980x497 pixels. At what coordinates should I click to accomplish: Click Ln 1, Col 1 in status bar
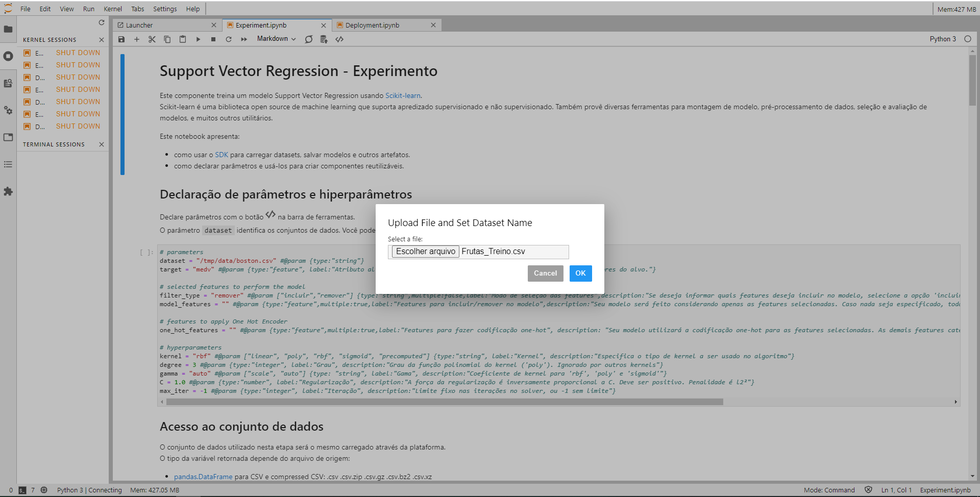tap(896, 490)
